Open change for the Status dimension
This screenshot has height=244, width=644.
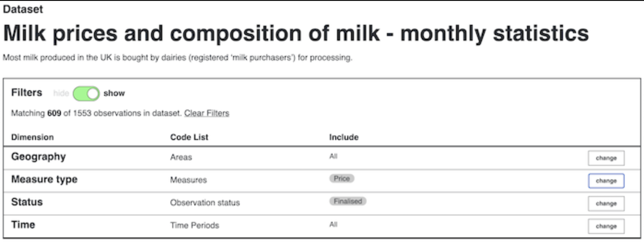point(606,203)
